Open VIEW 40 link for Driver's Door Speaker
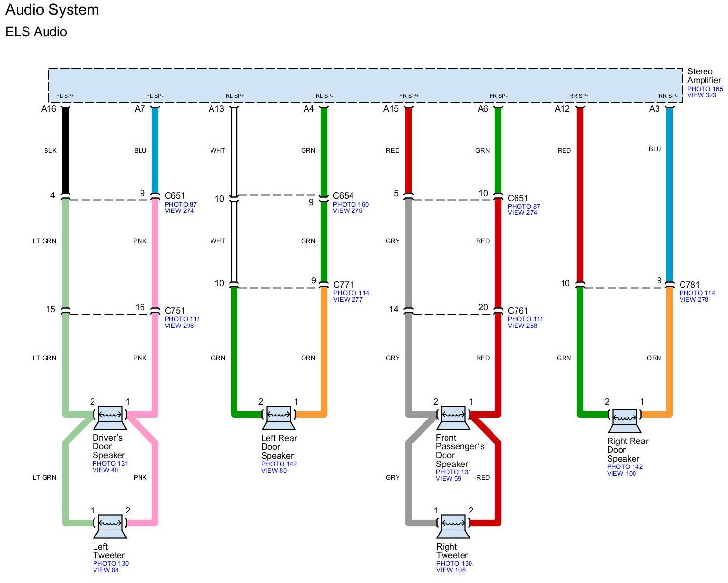Image resolution: width=728 pixels, height=583 pixels. pyautogui.click(x=105, y=470)
